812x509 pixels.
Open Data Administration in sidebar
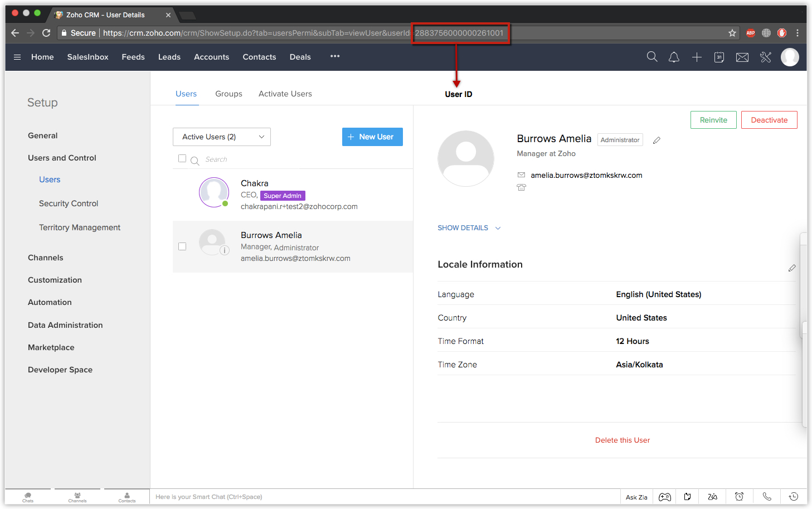(x=65, y=325)
